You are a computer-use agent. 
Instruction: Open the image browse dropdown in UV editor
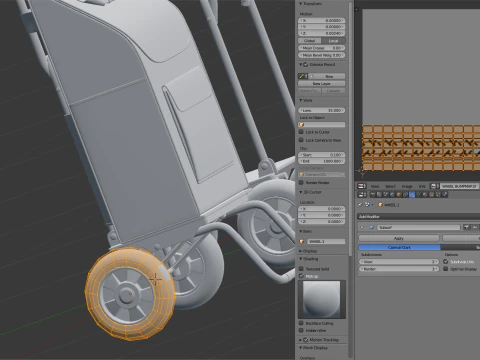point(435,186)
